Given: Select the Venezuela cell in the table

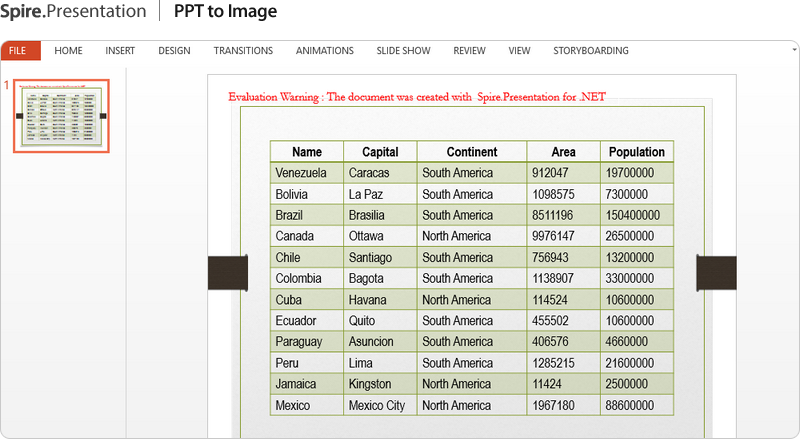Looking at the screenshot, I should tap(306, 173).
